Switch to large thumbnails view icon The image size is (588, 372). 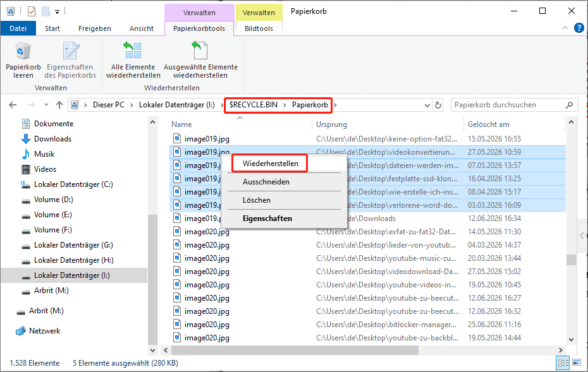point(577,363)
